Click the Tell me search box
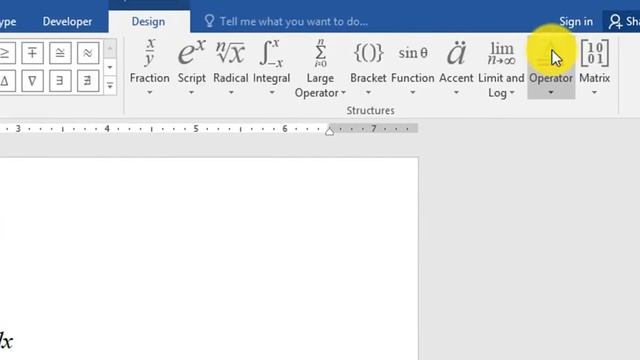Viewport: 640px width, 360px height. 294,22
